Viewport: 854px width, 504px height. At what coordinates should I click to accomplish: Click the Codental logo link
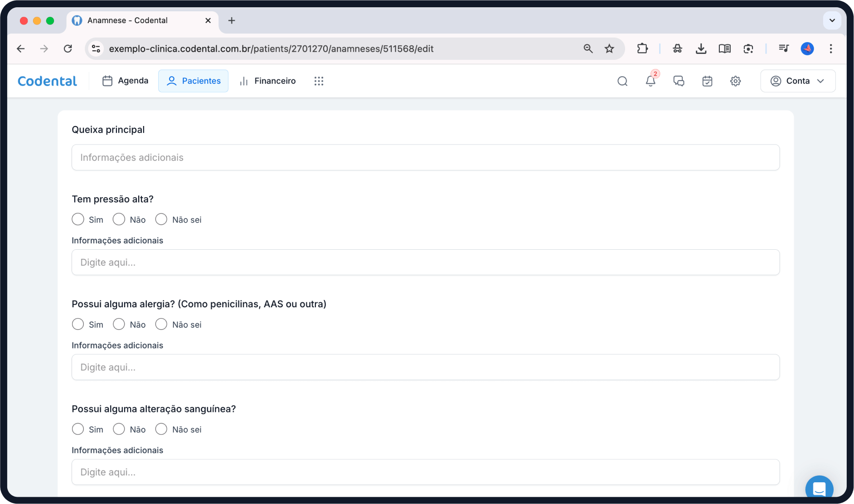pyautogui.click(x=47, y=81)
